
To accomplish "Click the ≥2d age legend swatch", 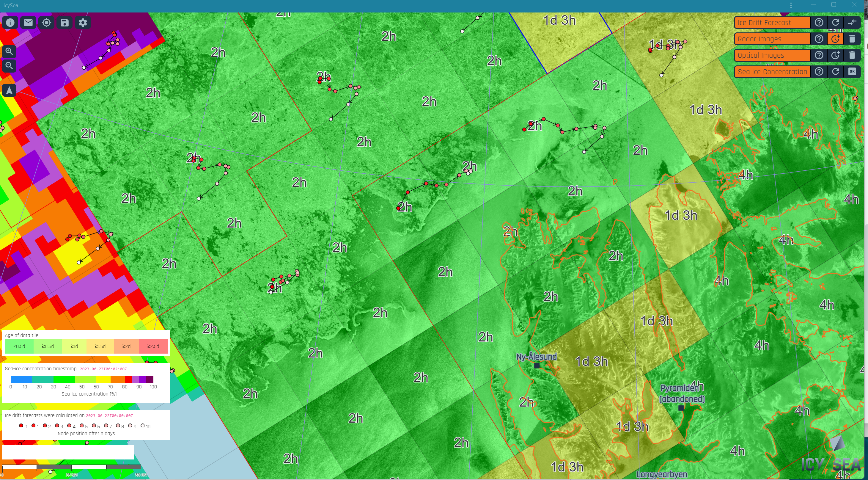I will 126,346.
